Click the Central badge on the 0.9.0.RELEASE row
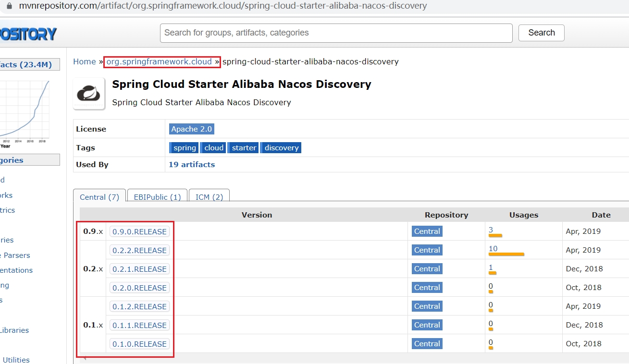Screen dimensions: 629x364 (x=427, y=231)
